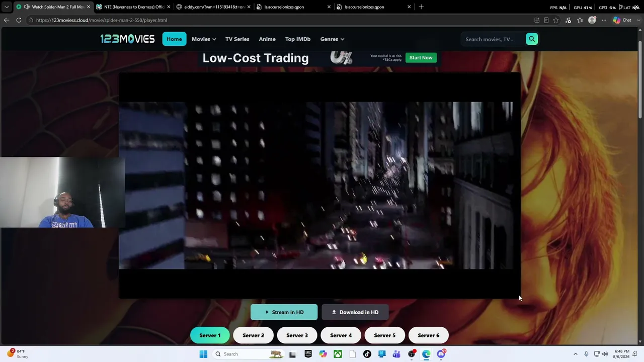Click the 123Movies logo
The height and width of the screenshot is (362, 644).
(127, 39)
